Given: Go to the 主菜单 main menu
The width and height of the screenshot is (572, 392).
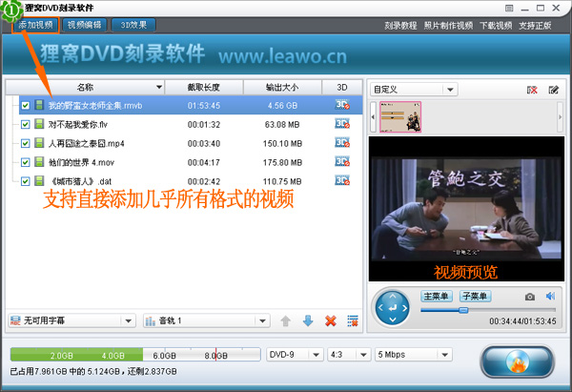Looking at the screenshot, I should [x=437, y=296].
